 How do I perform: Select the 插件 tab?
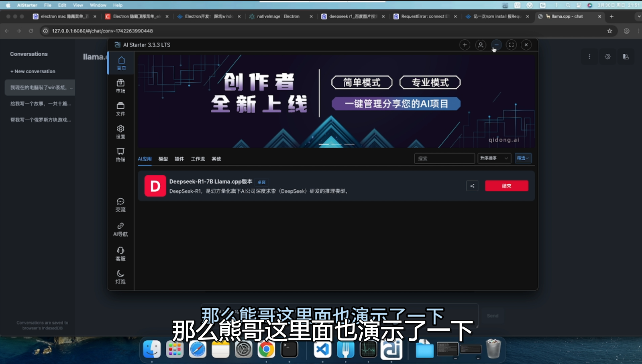(x=179, y=159)
